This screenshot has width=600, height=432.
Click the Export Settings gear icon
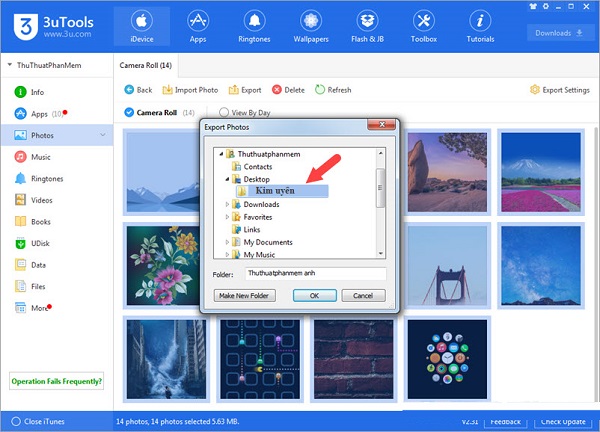click(534, 90)
